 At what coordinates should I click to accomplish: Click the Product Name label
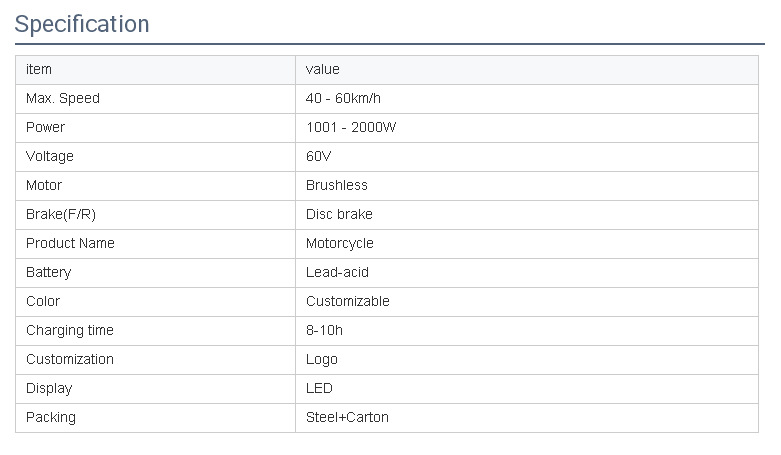(x=70, y=243)
